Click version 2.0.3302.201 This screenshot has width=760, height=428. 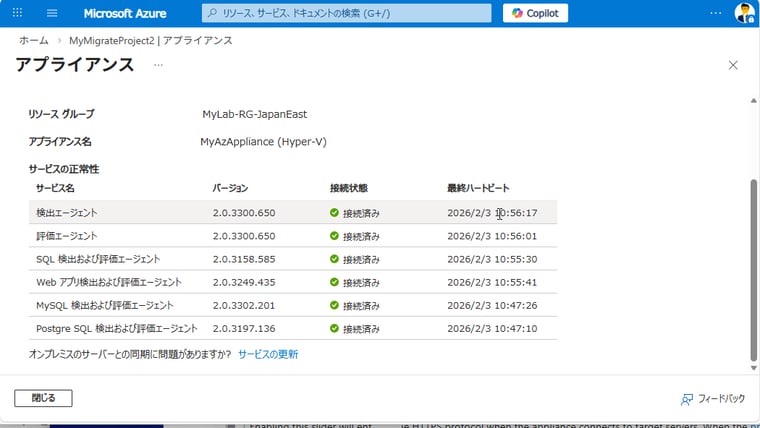[x=244, y=306]
